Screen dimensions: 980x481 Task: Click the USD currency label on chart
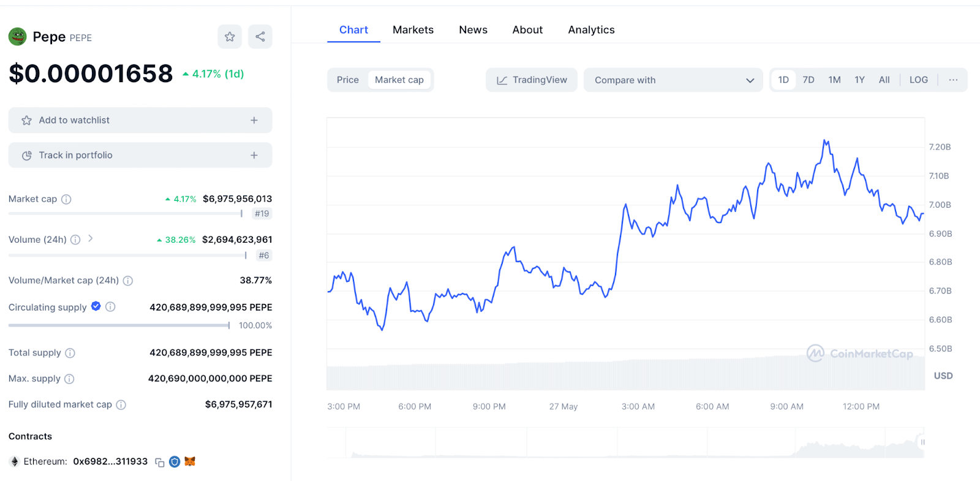(943, 376)
